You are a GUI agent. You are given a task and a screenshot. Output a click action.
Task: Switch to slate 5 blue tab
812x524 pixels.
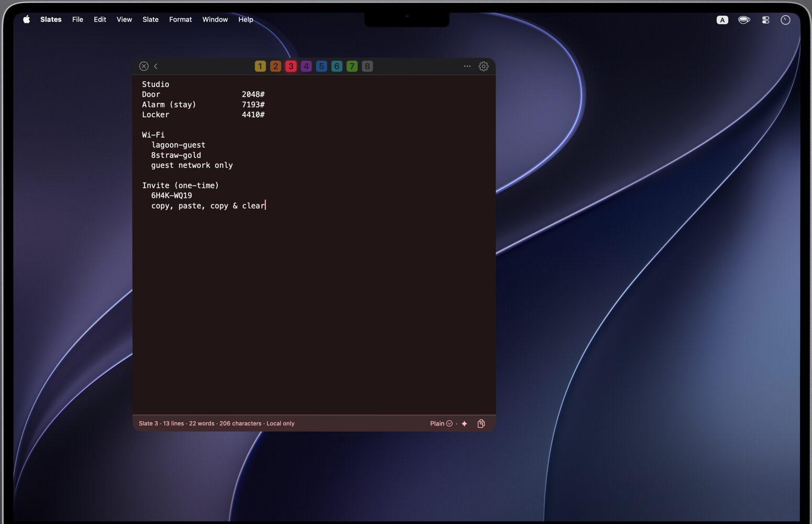(322, 66)
